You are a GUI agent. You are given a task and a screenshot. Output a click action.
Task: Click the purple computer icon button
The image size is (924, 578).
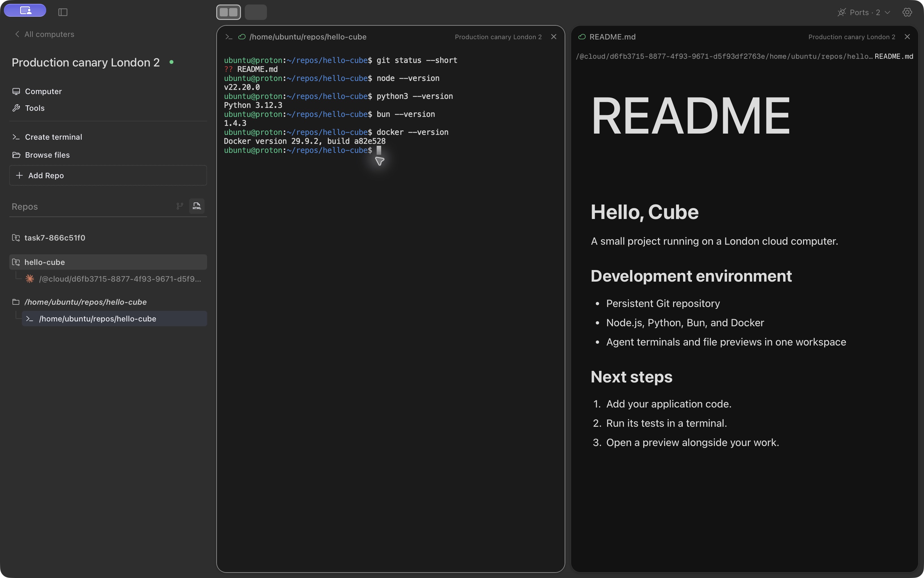pyautogui.click(x=25, y=10)
